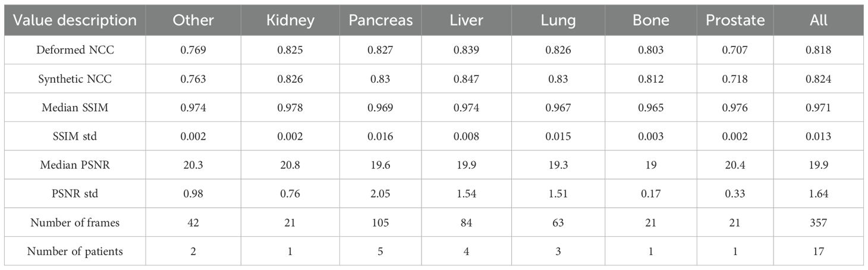Image resolution: width=868 pixels, height=270 pixels.
Task: Select the Liver column header
Action: point(467,20)
